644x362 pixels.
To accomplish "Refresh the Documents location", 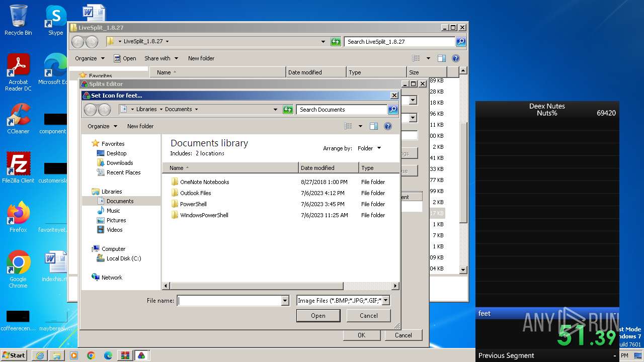I will pyautogui.click(x=288, y=110).
